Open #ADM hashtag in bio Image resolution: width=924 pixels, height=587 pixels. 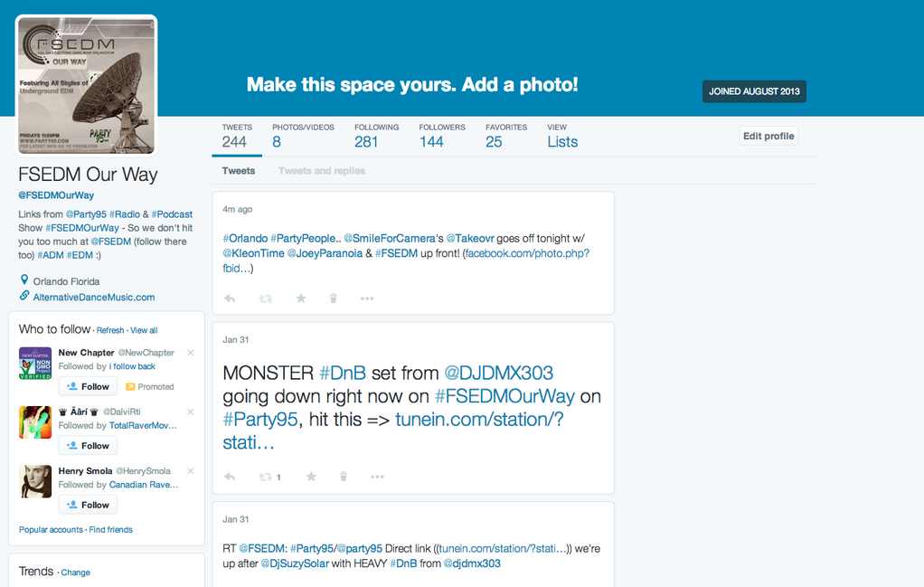click(x=51, y=255)
